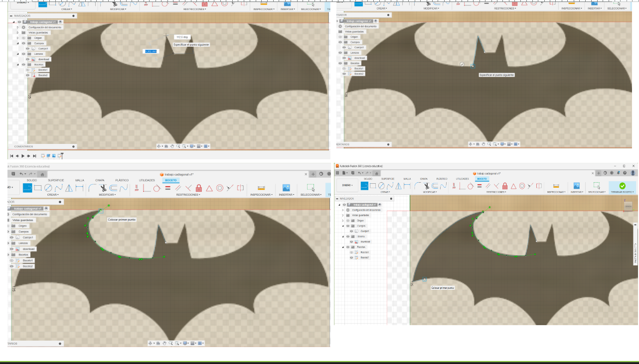Screen dimensions: 639x364
Task: Toggle Boceto1 eye in bottom-left browser
Action: 11,260
